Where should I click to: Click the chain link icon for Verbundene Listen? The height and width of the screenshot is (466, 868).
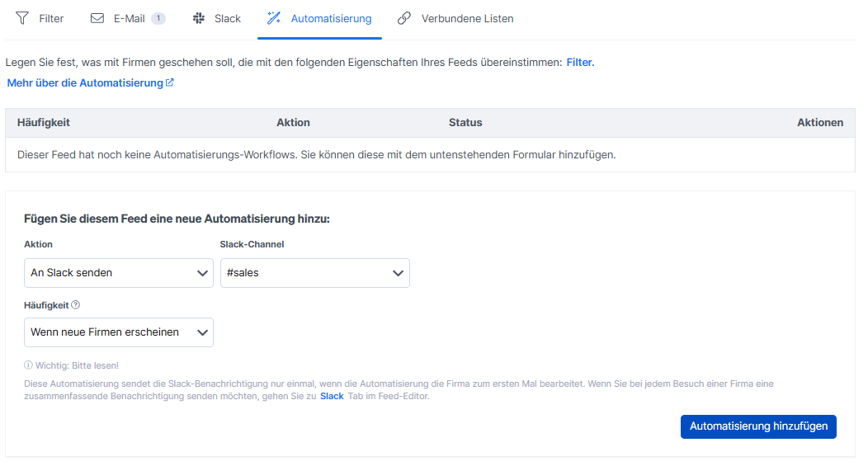click(404, 18)
